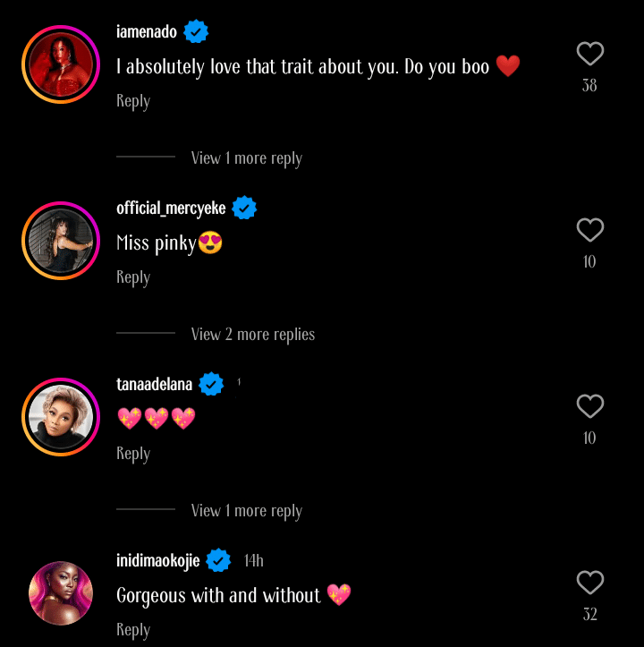Open inidimaokojie's profile avatar
This screenshot has height=647, width=644.
61,592
